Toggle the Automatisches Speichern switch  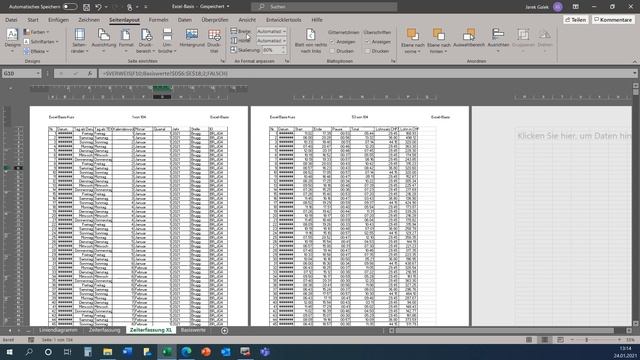(70, 7)
